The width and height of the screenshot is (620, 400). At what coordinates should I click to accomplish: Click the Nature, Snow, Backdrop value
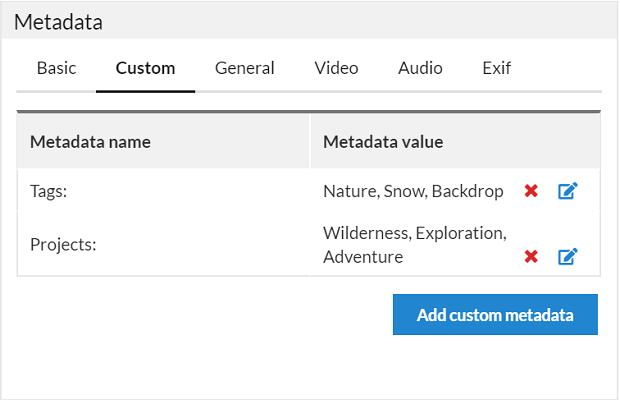413,191
